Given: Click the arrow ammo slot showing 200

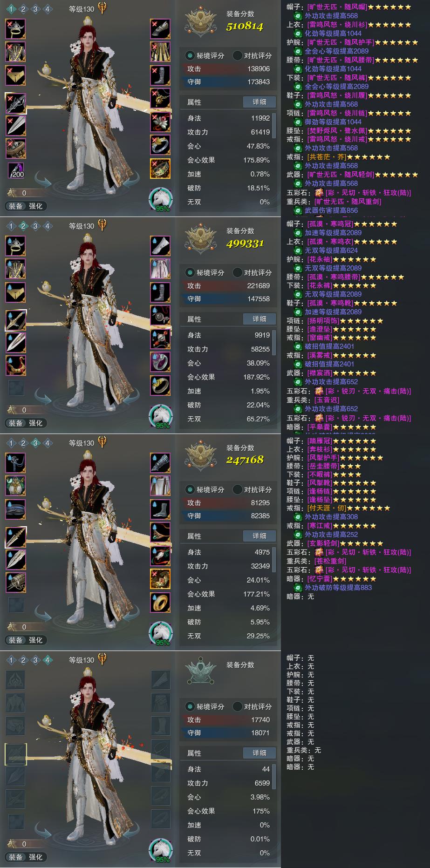Looking at the screenshot, I should coord(16,170).
